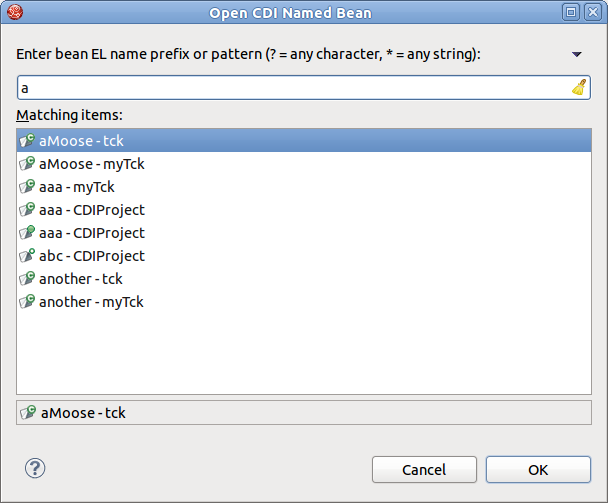Clear the search field using the broom icon

[x=579, y=88]
